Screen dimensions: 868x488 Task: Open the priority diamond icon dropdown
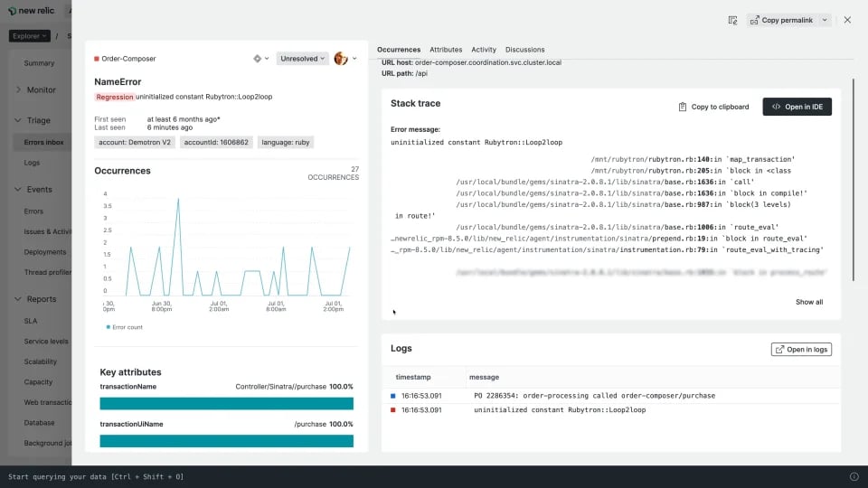click(260, 59)
